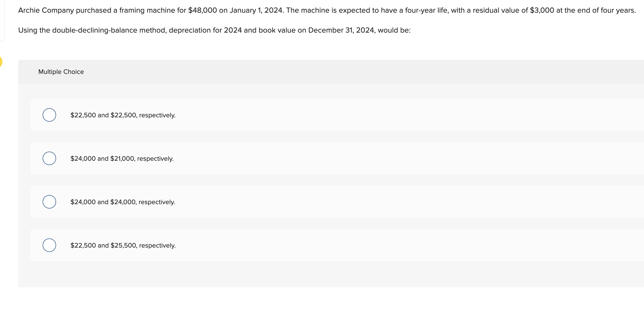Select the radio button for "$22,500 and $25,500, respectively."
The image size is (644, 321).
click(x=50, y=245)
